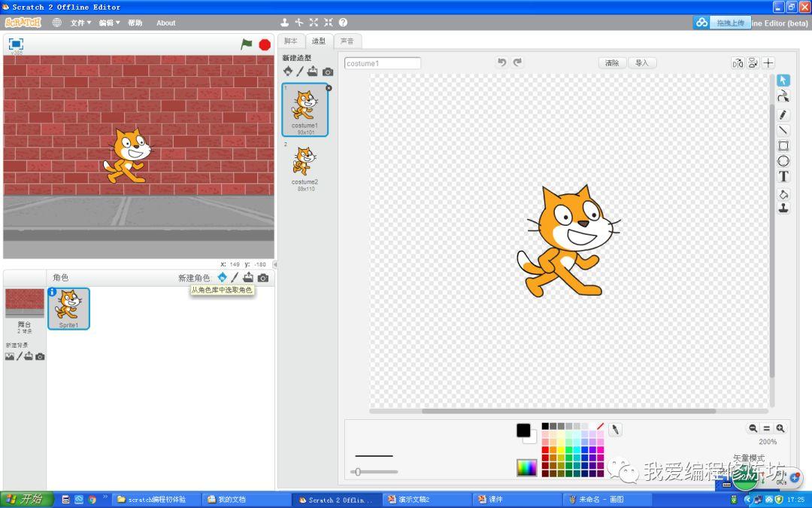Click the red stop button
The image size is (812, 508).
pos(265,45)
